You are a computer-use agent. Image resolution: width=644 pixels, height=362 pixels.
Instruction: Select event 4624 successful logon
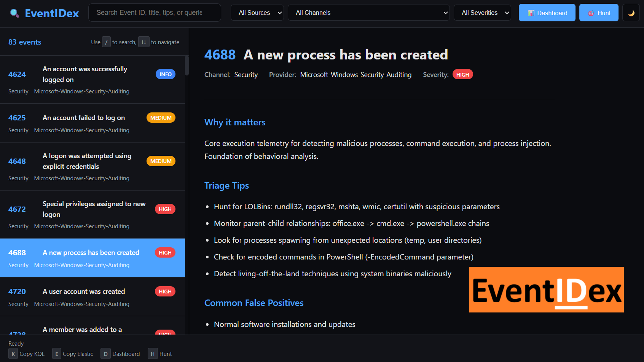[x=92, y=80]
